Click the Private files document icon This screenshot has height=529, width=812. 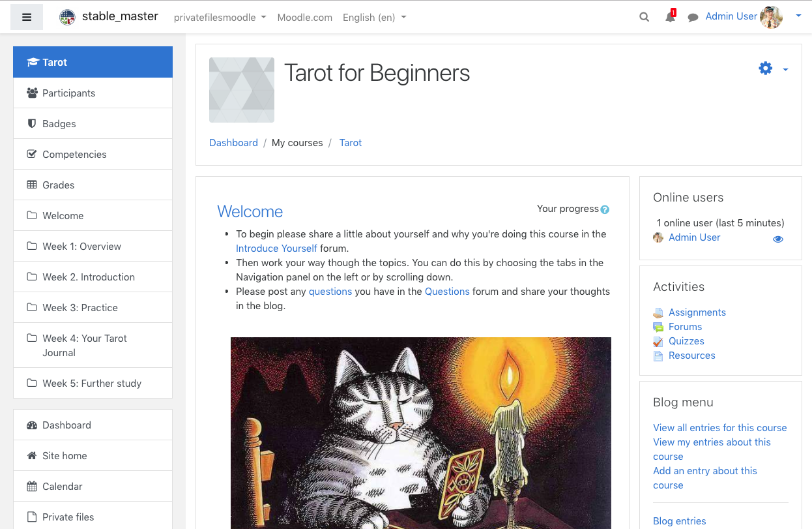coord(31,517)
